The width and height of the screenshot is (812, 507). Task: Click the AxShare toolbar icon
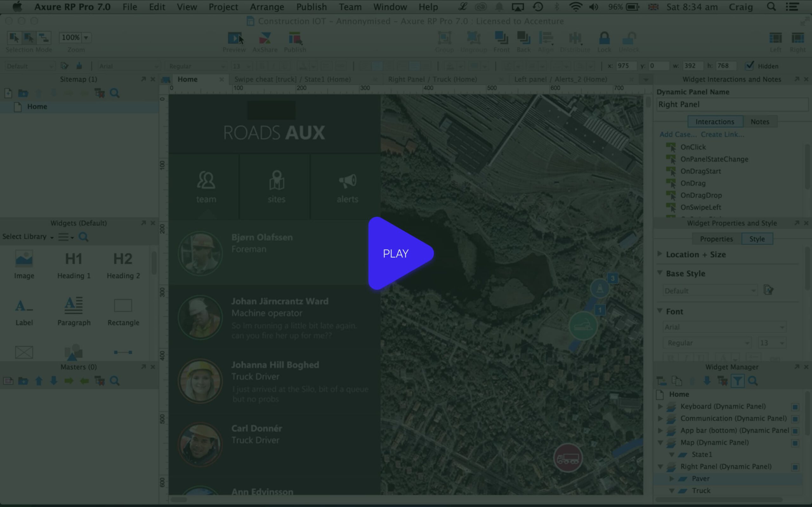(265, 39)
